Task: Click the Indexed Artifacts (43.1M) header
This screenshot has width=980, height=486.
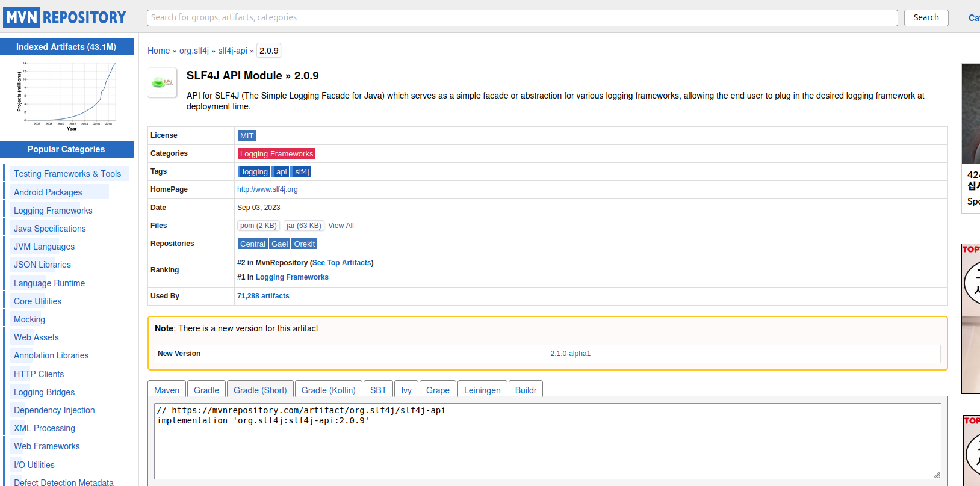Action: 67,47
